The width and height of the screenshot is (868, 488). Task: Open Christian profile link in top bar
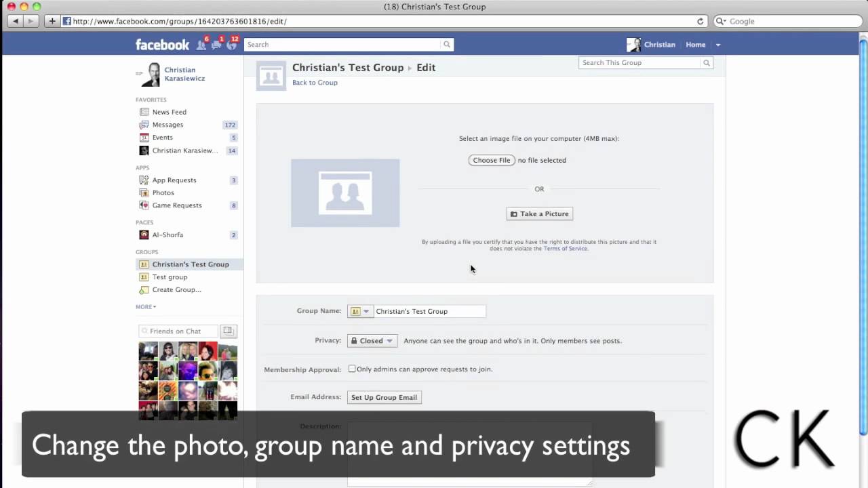tap(660, 45)
